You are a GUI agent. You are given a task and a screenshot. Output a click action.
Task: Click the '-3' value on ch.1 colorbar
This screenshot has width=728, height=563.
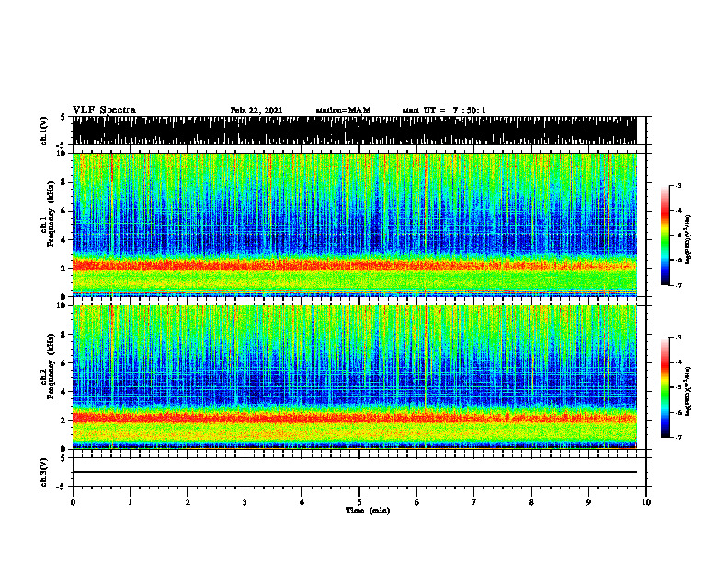[678, 185]
